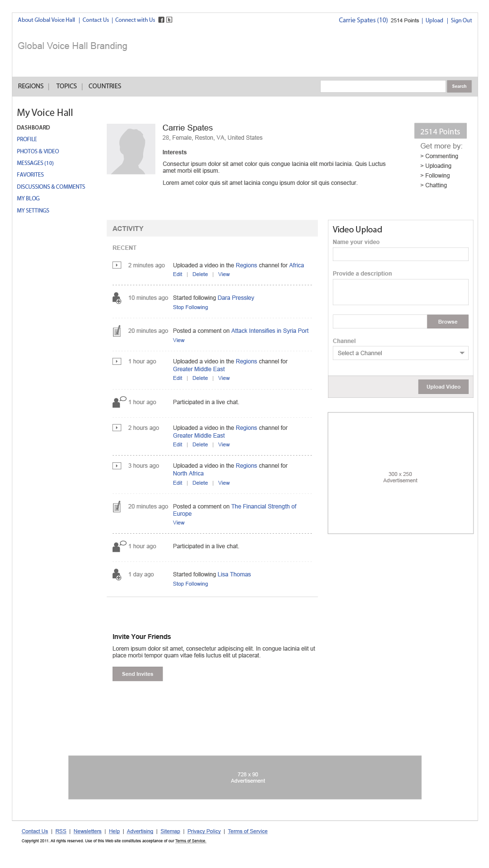489x868 pixels.
Task: Go to MESSAGES (10) in sidebar
Action: [35, 163]
